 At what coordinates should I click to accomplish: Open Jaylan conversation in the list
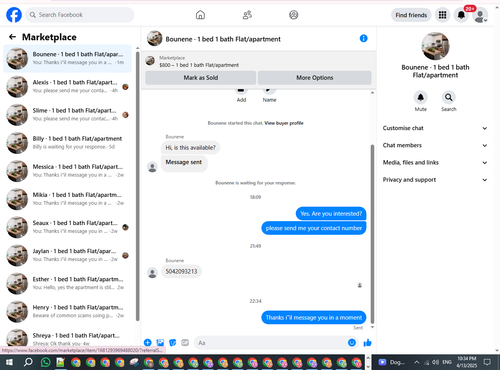click(67, 255)
